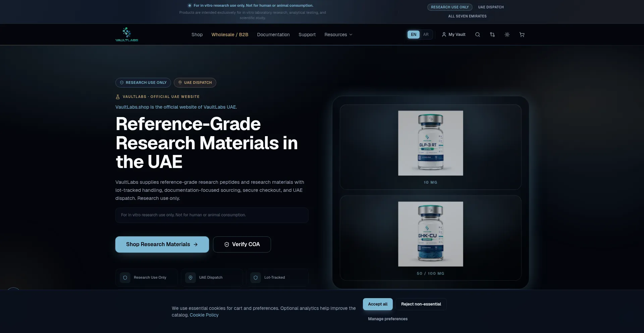Click 'ALL SEVEN EMIRATES' text in top bar
This screenshot has height=333, width=644.
(x=467, y=16)
